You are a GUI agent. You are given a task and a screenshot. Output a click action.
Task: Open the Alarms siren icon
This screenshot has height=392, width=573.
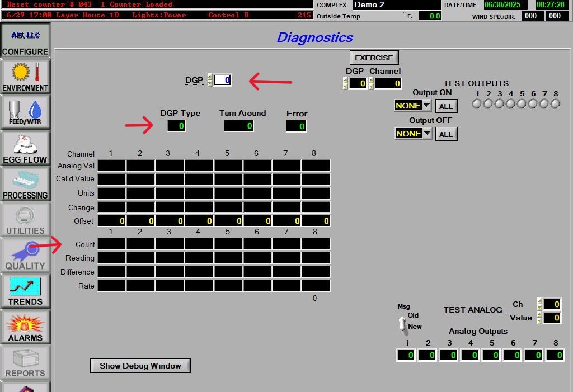tap(25, 327)
